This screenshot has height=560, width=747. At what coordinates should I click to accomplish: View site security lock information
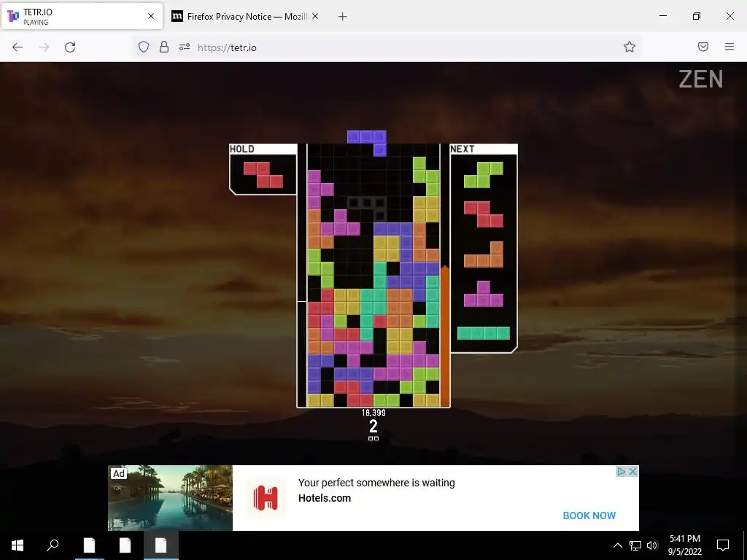[x=164, y=47]
